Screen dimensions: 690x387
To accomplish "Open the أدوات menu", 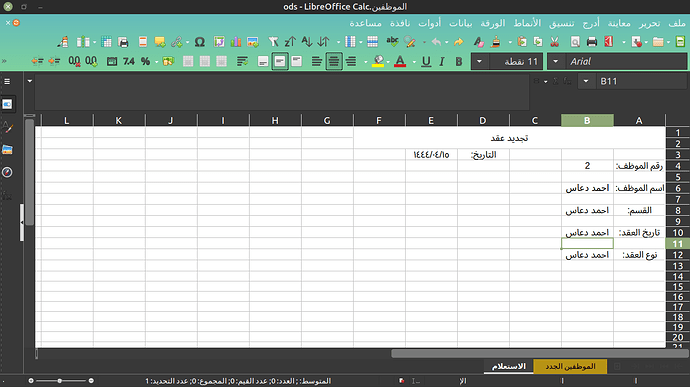I will click(429, 23).
